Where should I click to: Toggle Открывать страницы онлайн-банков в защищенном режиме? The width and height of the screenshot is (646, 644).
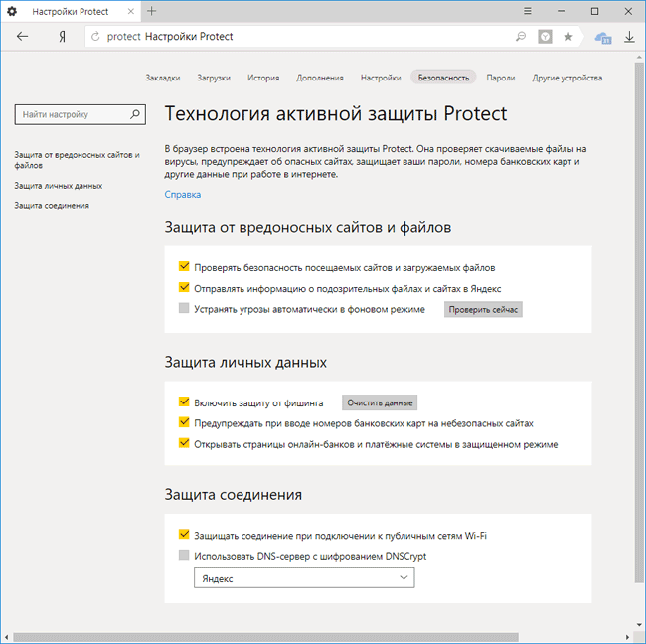(184, 443)
